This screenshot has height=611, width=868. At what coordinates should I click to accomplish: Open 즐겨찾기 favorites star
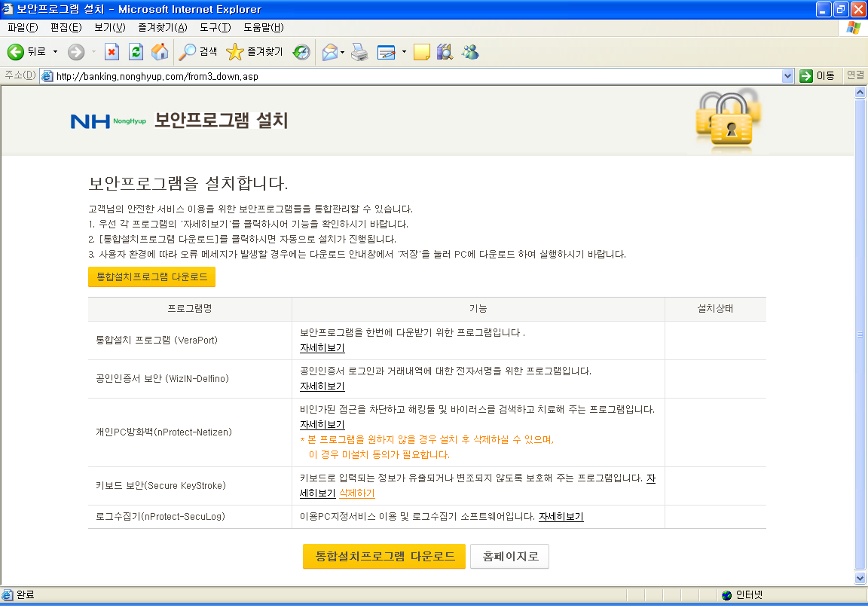pyautogui.click(x=255, y=52)
